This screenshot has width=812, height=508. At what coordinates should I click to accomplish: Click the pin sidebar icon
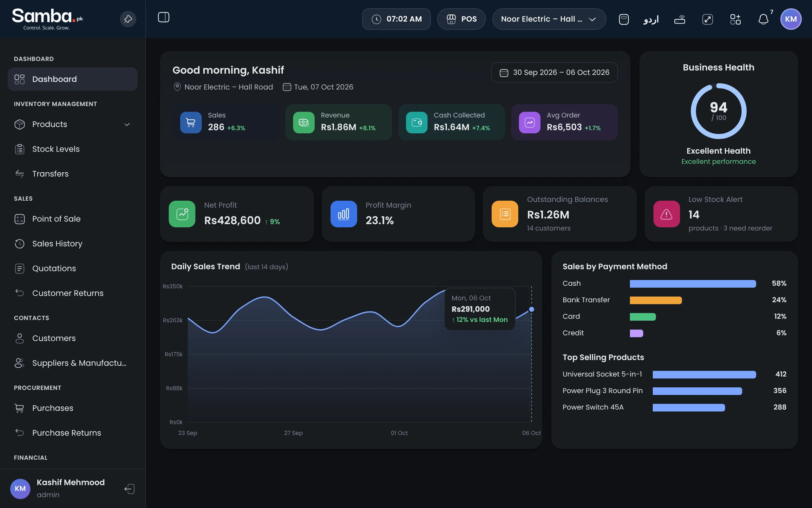click(x=128, y=19)
